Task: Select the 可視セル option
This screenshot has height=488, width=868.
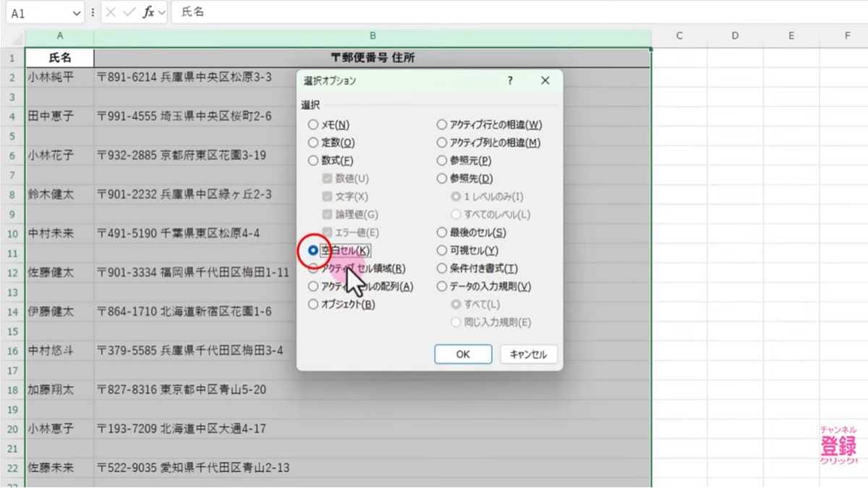Action: [x=441, y=250]
